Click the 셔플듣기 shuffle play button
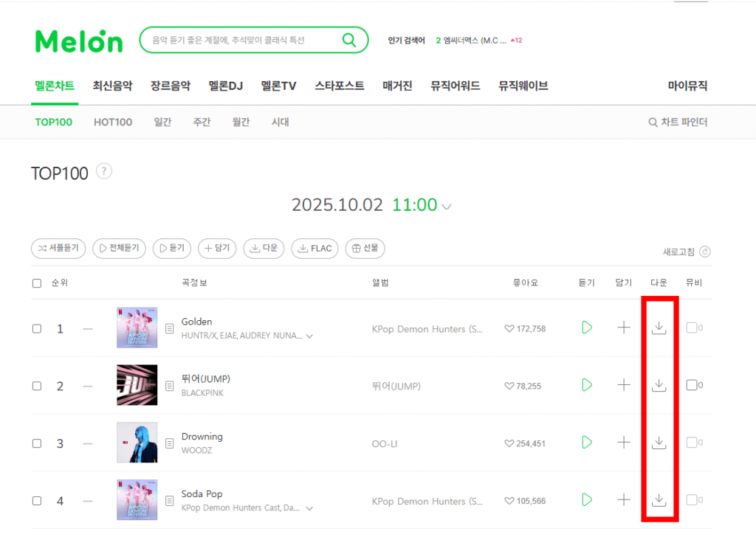756x537 pixels. [x=58, y=249]
